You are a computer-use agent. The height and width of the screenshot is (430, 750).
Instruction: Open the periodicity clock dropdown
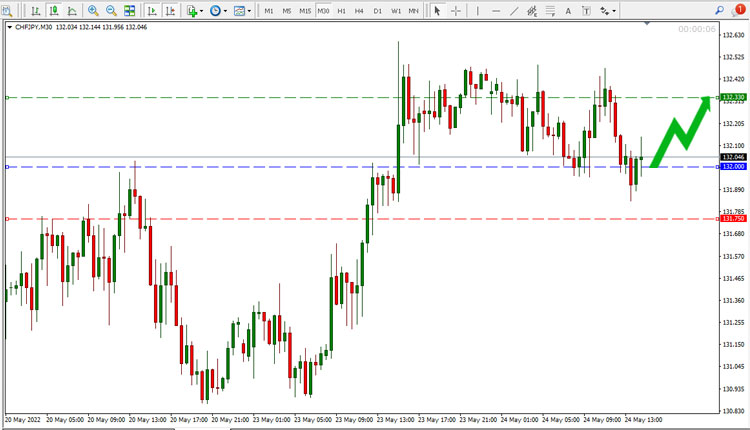[218, 11]
